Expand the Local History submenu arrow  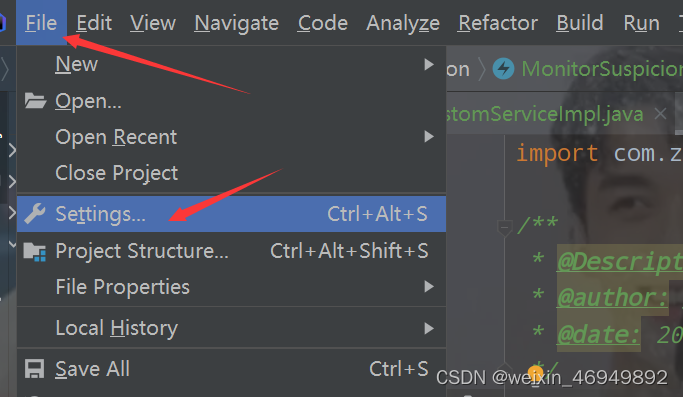pos(429,328)
